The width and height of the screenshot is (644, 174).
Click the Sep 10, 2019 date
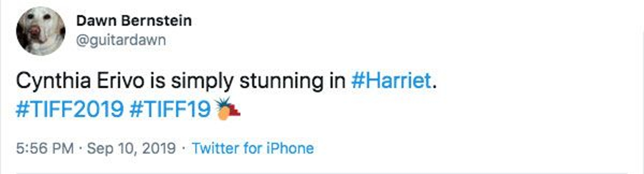131,148
